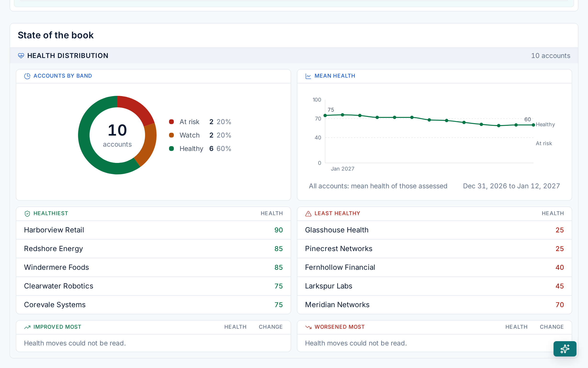Click the warning triangle Least Healthy icon
The image size is (588, 368).
coord(308,213)
